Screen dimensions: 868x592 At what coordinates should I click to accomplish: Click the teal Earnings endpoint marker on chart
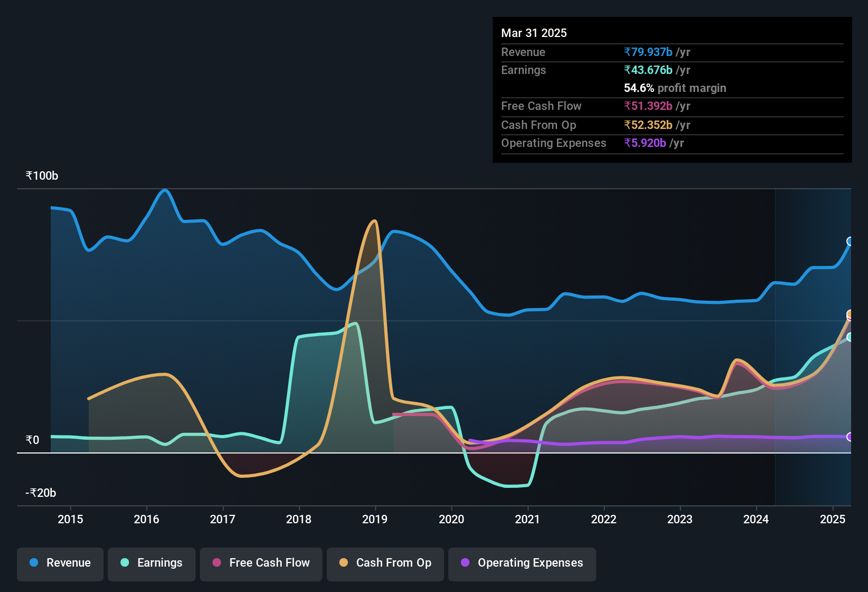850,337
